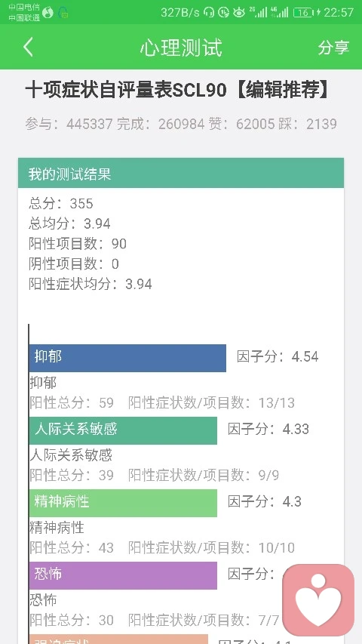362x644 pixels.
Task: Open the pink heart floating icon
Action: [318, 599]
